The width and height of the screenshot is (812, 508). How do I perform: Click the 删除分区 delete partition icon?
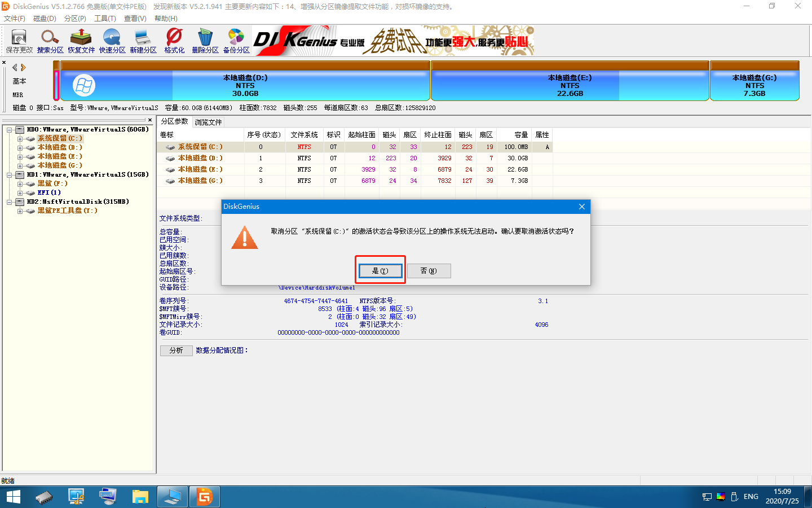[x=205, y=41]
